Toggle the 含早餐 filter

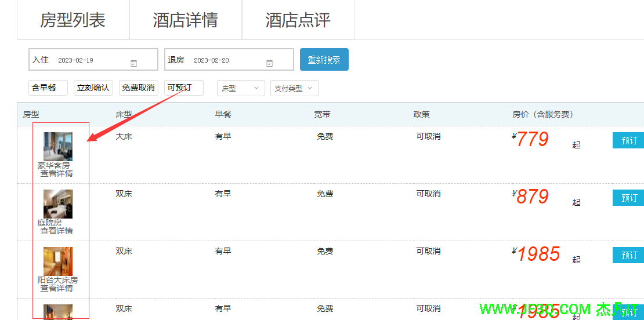48,88
